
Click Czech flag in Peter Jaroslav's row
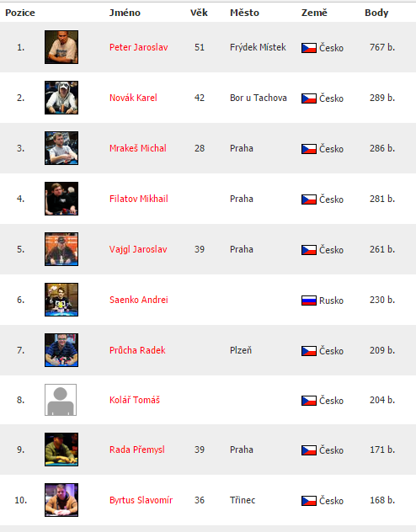coord(309,48)
